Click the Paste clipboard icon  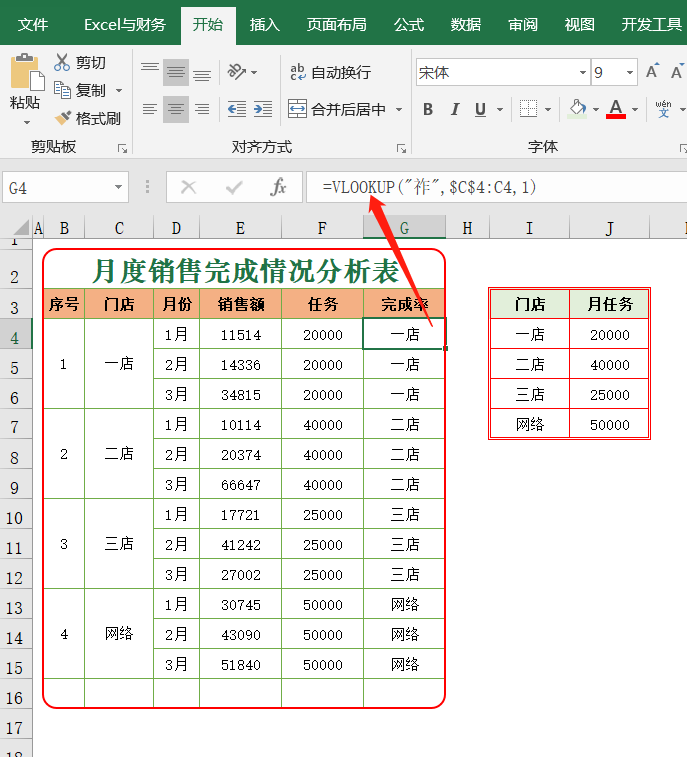click(x=26, y=73)
